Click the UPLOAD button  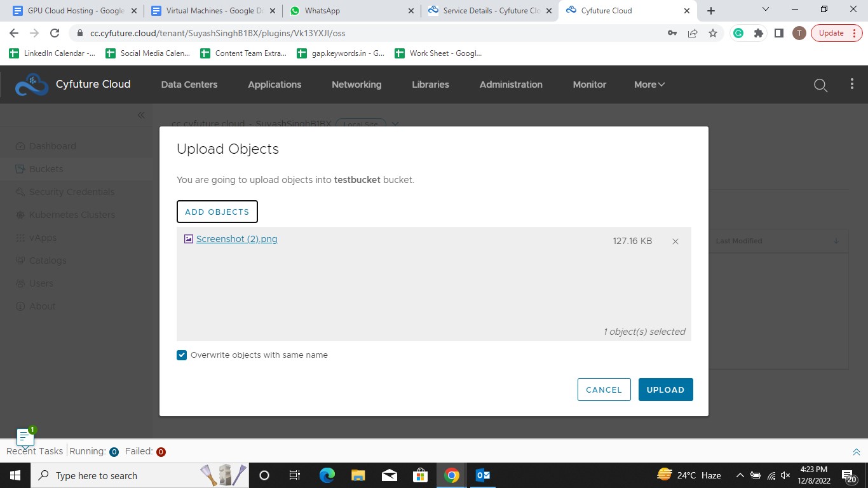point(665,390)
